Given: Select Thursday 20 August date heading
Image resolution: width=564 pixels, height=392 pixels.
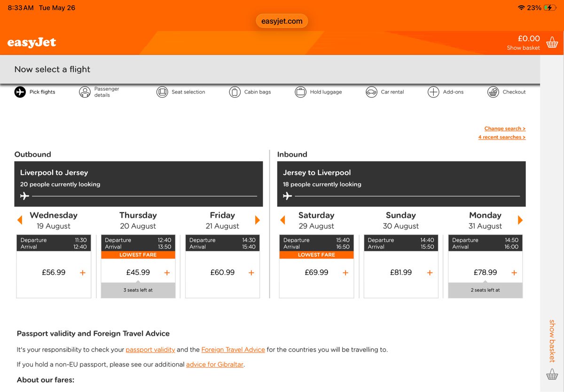Looking at the screenshot, I should [x=138, y=220].
